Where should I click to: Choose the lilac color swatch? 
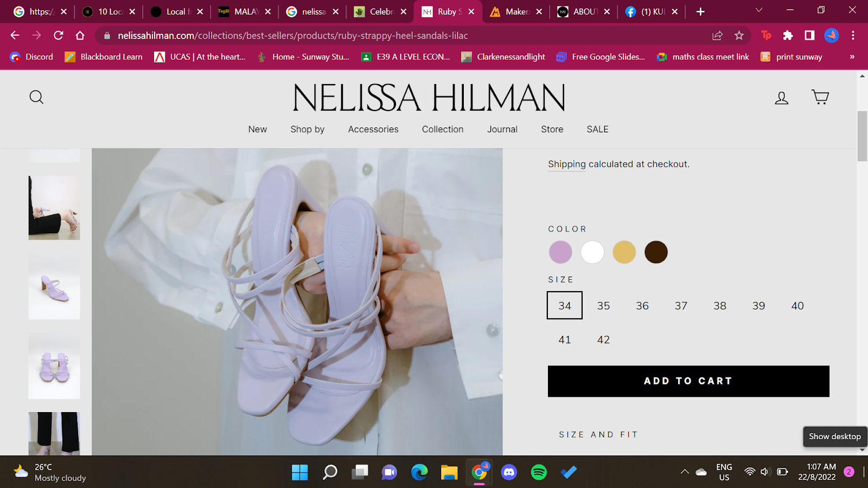click(x=560, y=252)
